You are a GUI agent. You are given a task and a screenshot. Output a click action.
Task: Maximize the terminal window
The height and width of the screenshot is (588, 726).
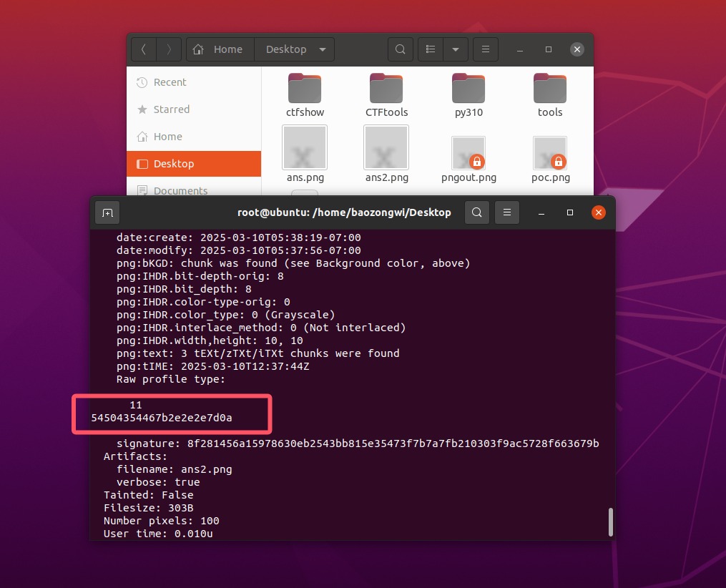click(x=570, y=212)
